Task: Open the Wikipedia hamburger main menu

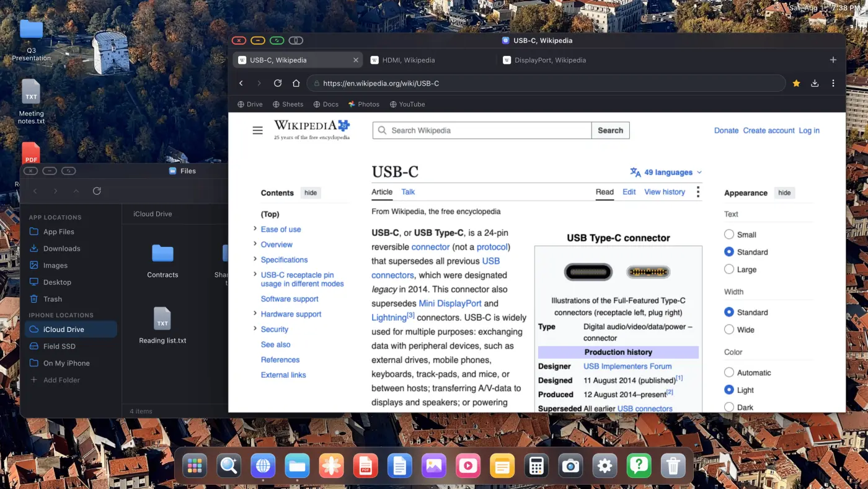Action: tap(258, 130)
